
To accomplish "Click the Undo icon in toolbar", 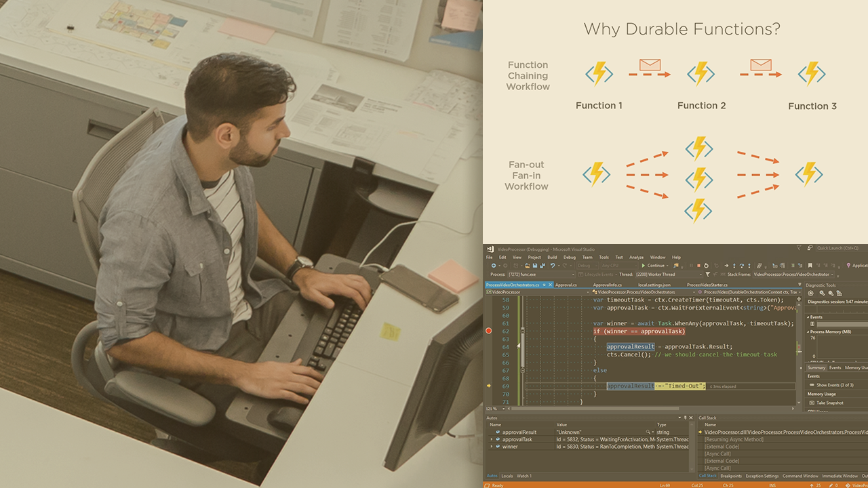I will click(553, 266).
